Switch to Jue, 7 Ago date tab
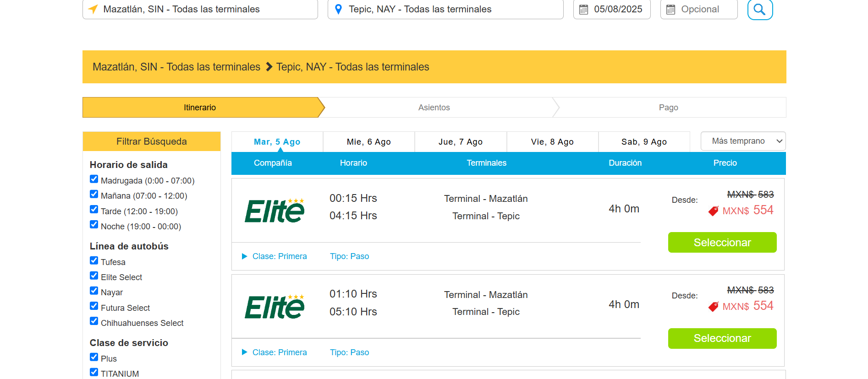The image size is (868, 379). 461,142
